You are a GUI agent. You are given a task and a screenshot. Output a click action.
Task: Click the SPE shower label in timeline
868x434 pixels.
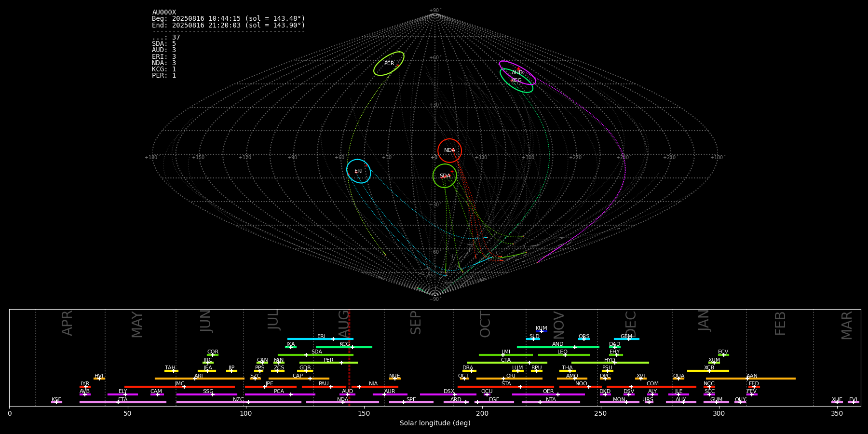(x=411, y=400)
